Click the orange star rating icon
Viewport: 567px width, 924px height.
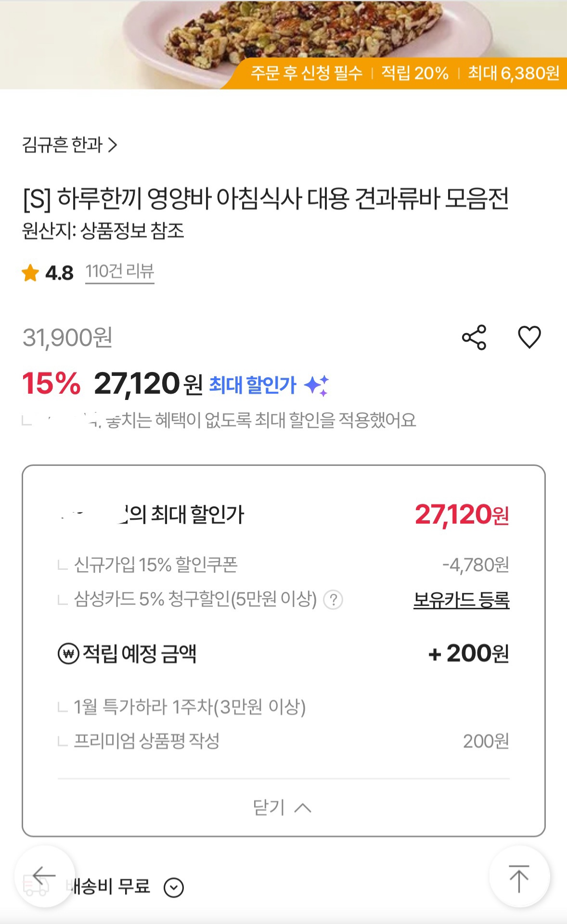30,273
